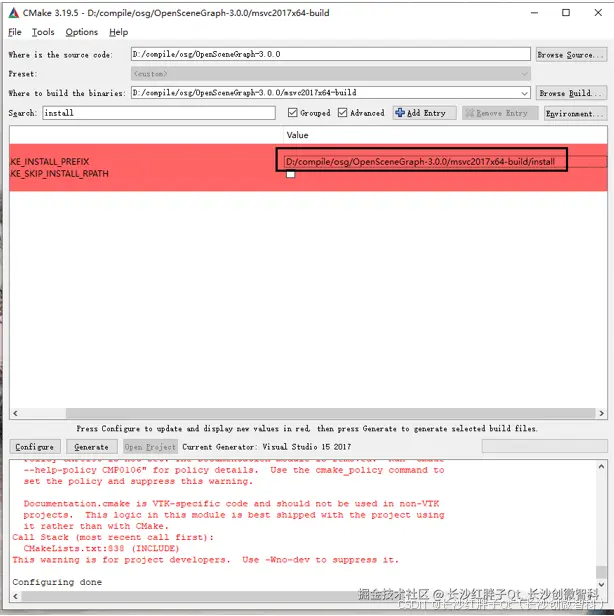Select the KE_SKIP_INSTALL_RPATH row

click(x=308, y=174)
